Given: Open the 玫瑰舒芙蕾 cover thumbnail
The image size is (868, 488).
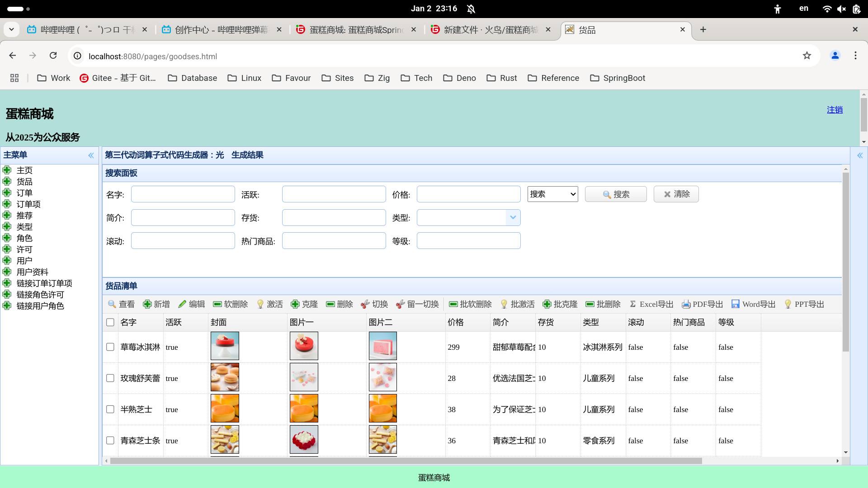Looking at the screenshot, I should point(225,377).
